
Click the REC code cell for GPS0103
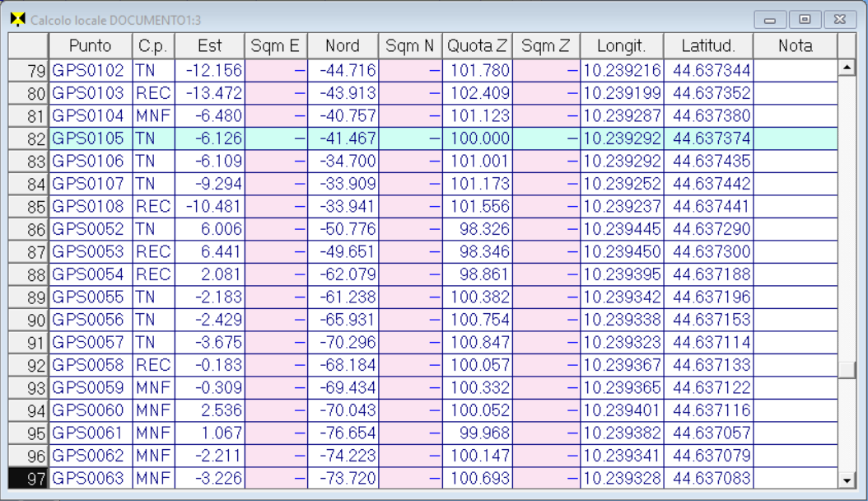point(153,93)
